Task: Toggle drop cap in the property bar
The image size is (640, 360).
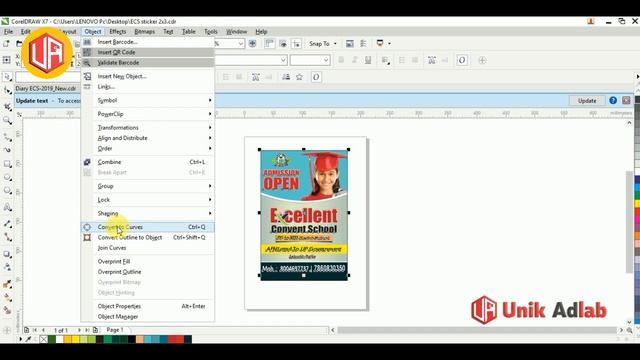Action: click(415, 60)
